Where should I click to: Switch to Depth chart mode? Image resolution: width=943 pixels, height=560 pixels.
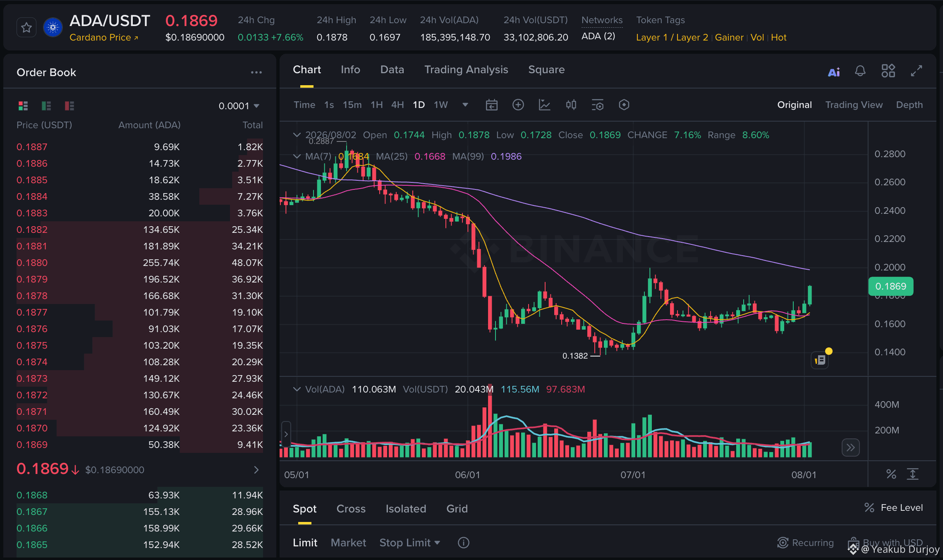909,105
